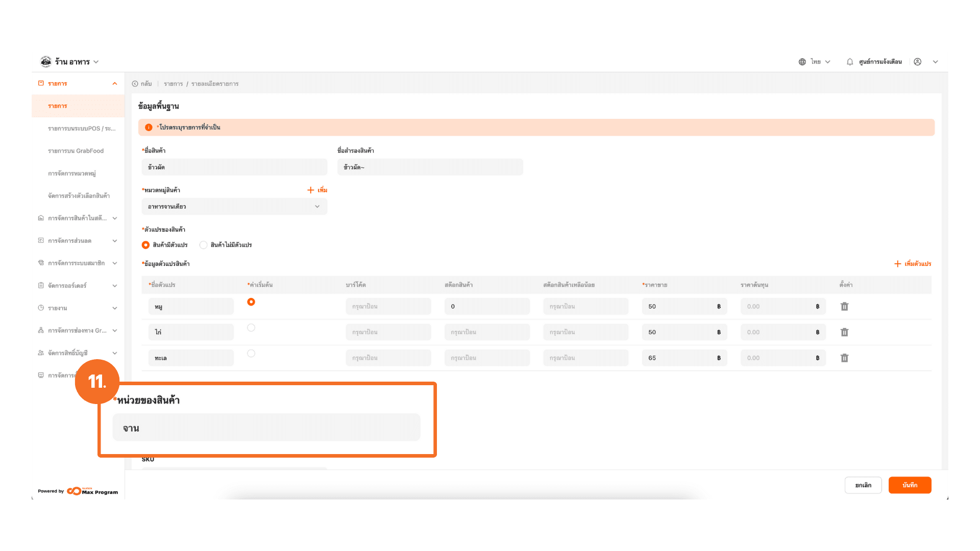This screenshot has height=551, width=980.
Task: Click plus icon to add variant เพิ่มตัวแปร
Action: pyautogui.click(x=897, y=264)
